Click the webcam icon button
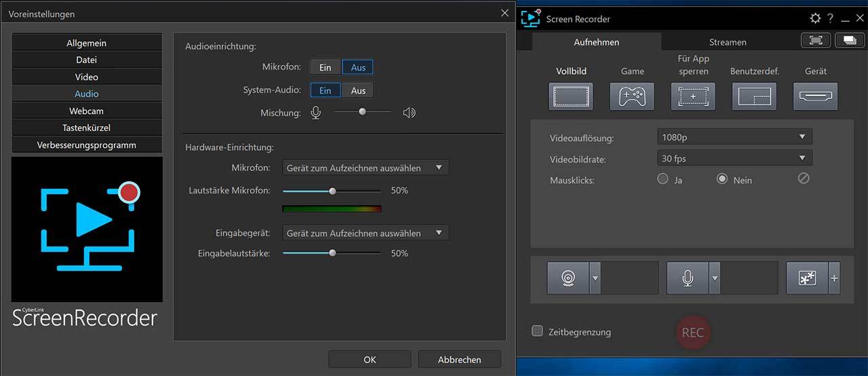This screenshot has width=868, height=376. [568, 278]
